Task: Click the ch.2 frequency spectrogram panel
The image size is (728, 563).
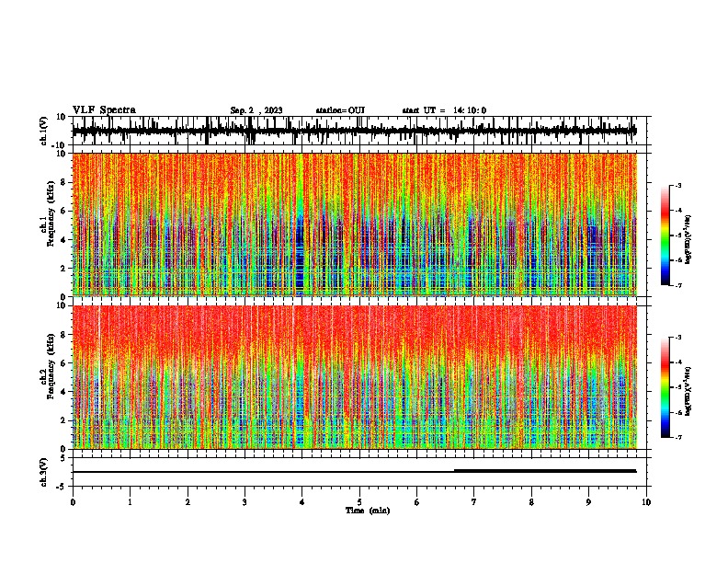Action: 359,377
